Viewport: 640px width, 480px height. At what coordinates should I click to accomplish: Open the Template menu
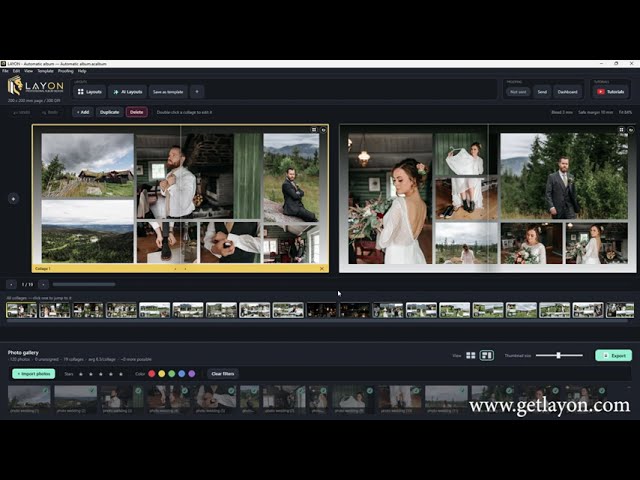coord(45,71)
